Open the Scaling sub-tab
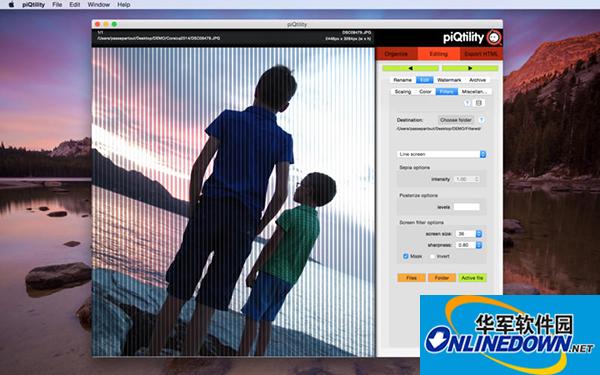The image size is (600, 375). click(x=403, y=92)
